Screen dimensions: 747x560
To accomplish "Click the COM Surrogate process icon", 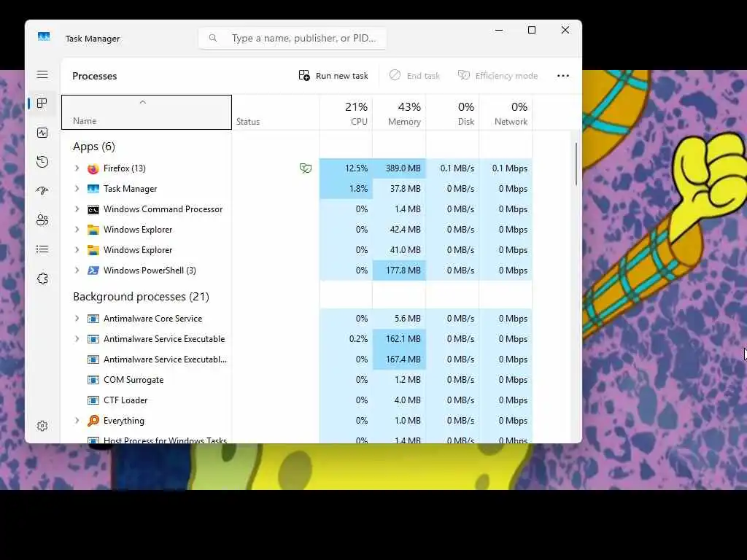I will (93, 380).
